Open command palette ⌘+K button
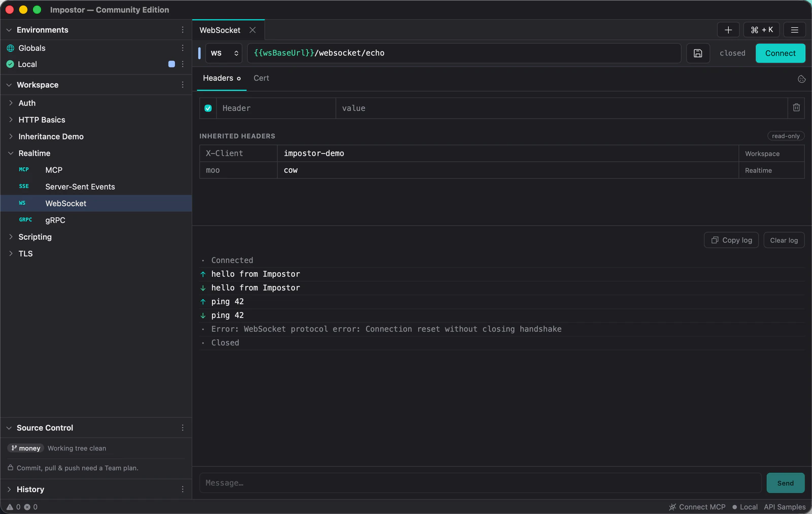812x514 pixels. pos(762,30)
